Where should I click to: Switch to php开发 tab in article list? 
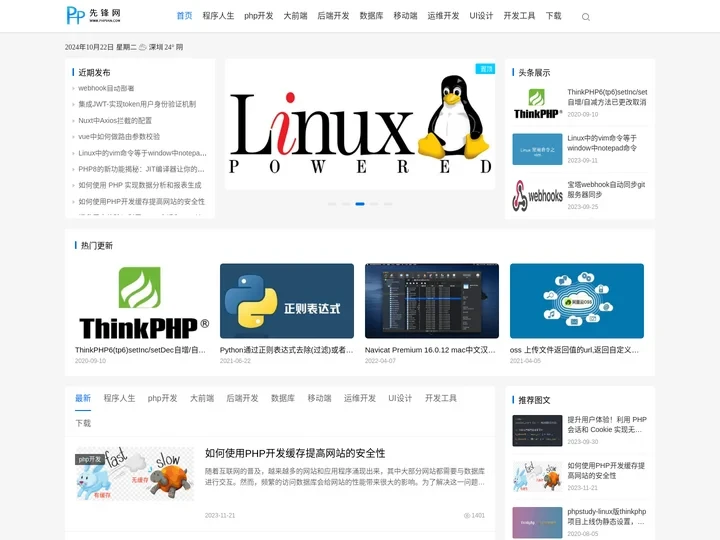pyautogui.click(x=163, y=398)
